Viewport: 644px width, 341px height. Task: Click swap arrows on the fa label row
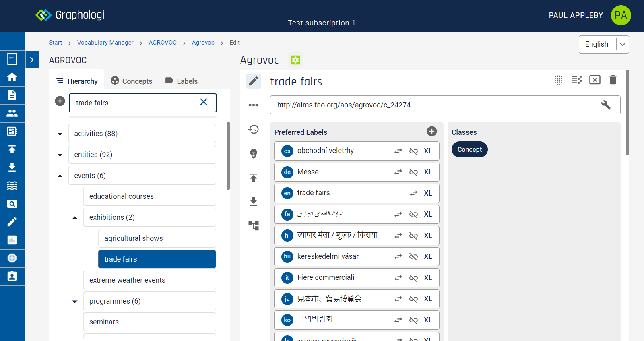coord(398,214)
